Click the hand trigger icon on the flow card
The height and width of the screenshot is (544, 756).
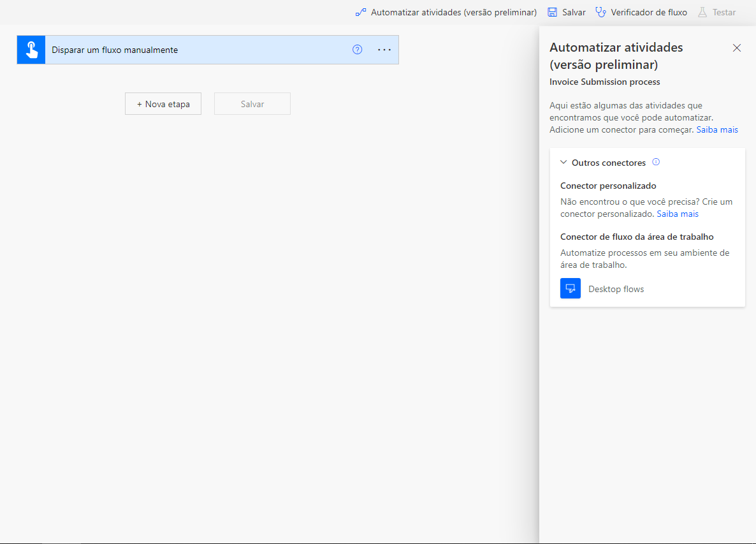(x=31, y=50)
